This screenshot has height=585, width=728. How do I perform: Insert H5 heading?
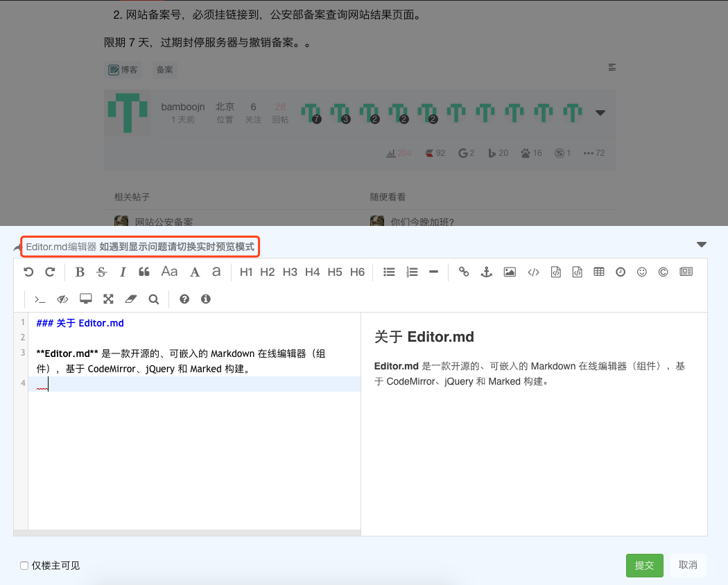(335, 272)
